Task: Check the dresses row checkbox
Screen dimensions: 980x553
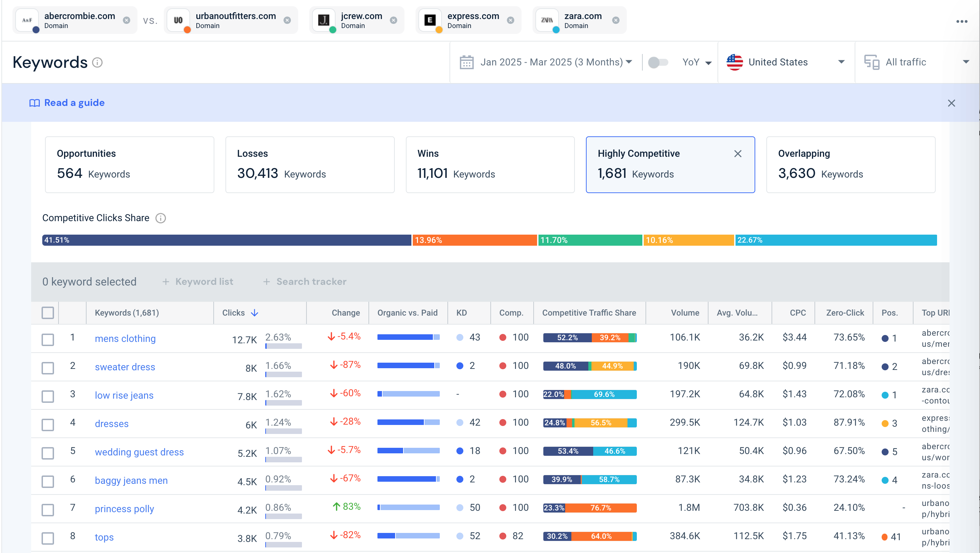Action: pyautogui.click(x=47, y=424)
